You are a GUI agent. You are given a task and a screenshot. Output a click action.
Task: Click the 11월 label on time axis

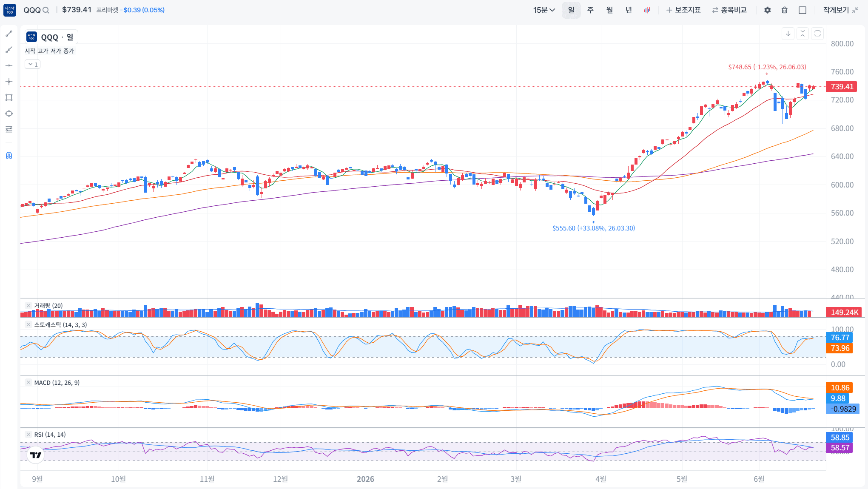tap(207, 479)
